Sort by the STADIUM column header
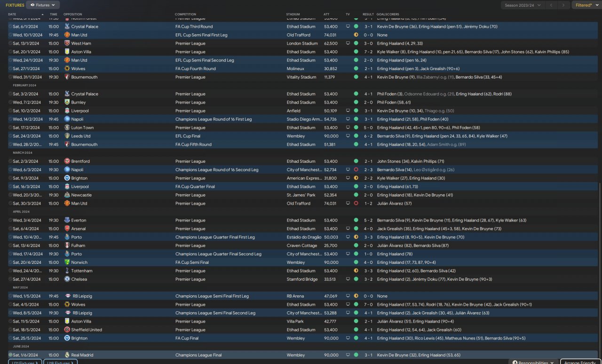This screenshot has width=602, height=364. coord(293,15)
